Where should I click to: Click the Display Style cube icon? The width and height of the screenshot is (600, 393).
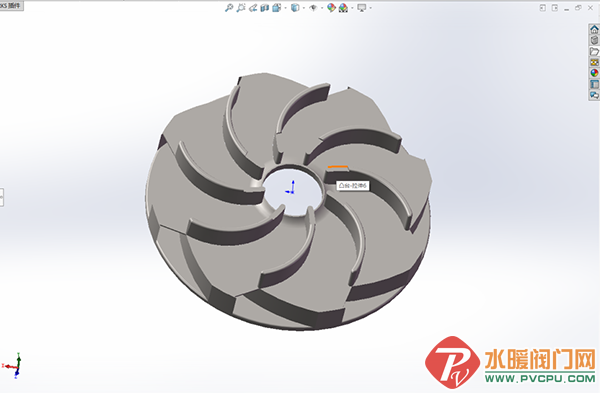[295, 8]
